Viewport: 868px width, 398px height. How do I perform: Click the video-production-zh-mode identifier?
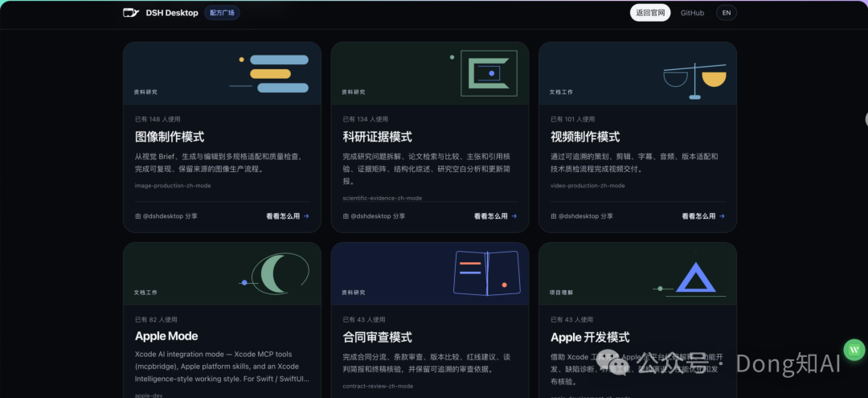(588, 186)
